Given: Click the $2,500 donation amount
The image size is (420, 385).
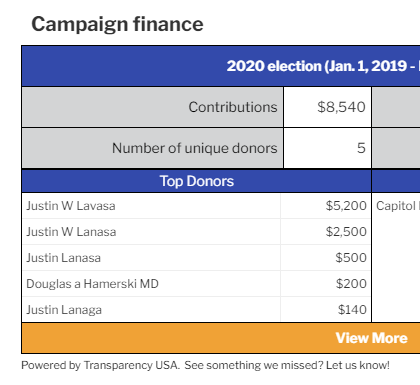Looking at the screenshot, I should click(x=346, y=232).
